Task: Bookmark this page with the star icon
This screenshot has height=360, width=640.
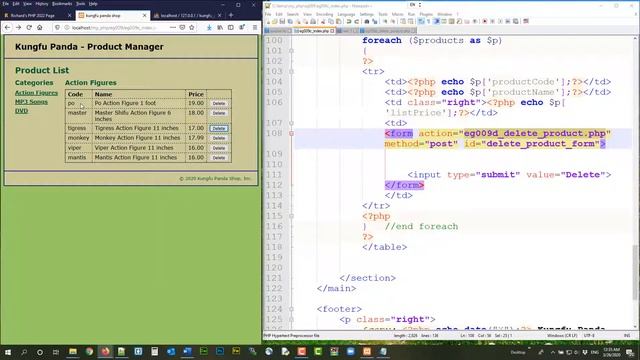Action: click(191, 27)
